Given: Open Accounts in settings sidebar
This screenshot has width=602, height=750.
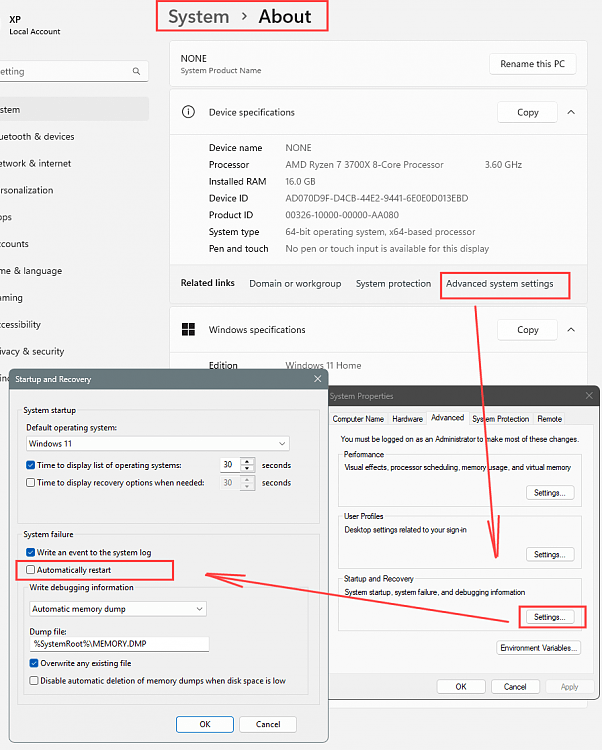Looking at the screenshot, I should pyautogui.click(x=14, y=244).
